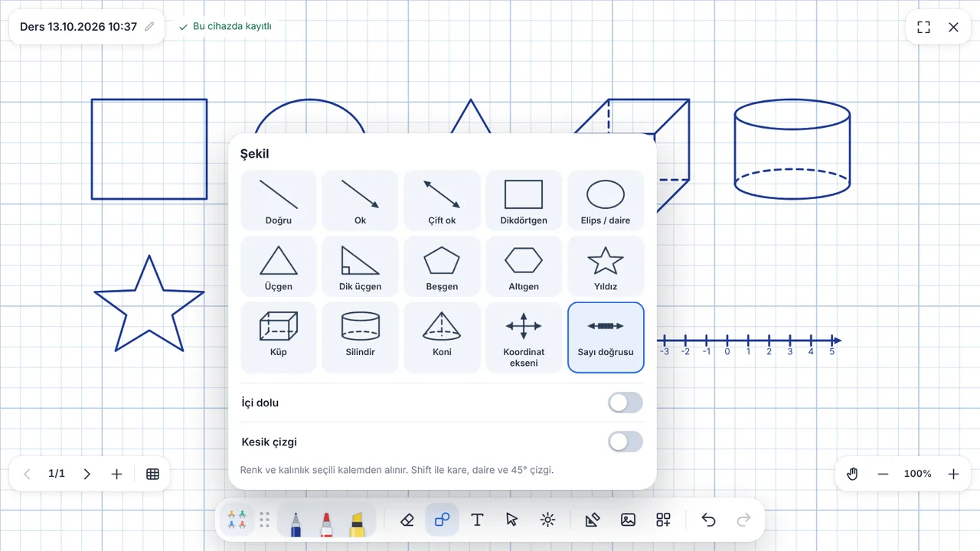Image resolution: width=980 pixels, height=551 pixels.
Task: Activate the selection cursor tool
Action: (x=512, y=520)
